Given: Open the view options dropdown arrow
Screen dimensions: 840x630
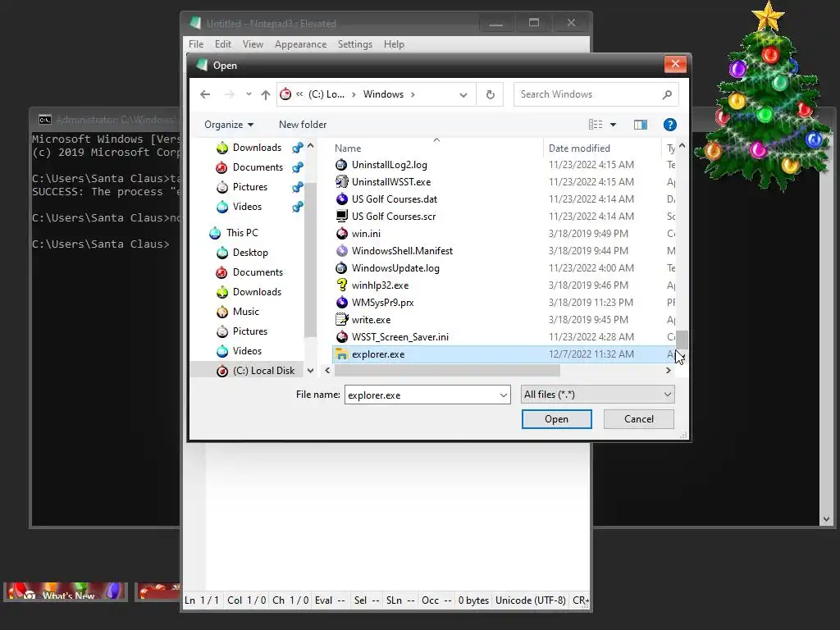Looking at the screenshot, I should pyautogui.click(x=613, y=125).
